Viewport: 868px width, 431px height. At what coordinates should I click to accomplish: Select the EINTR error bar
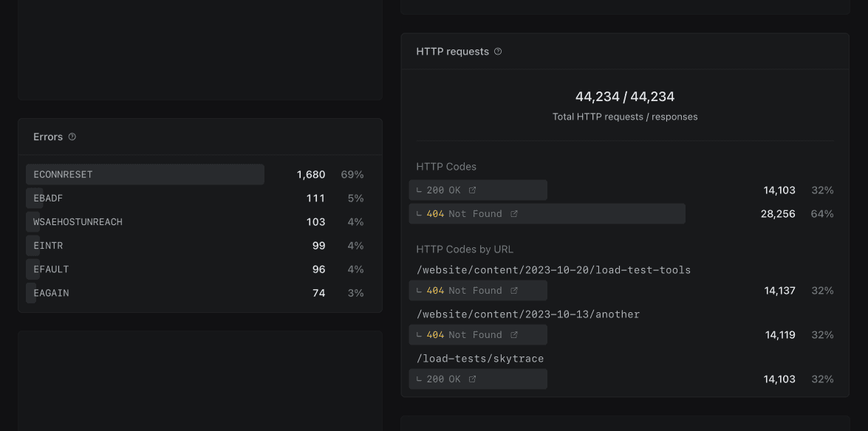point(111,245)
